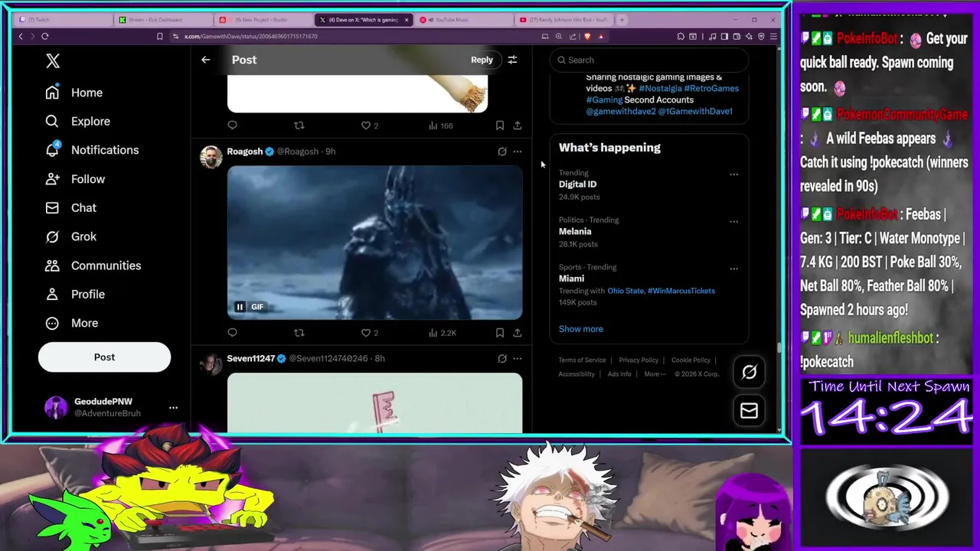View analytics showing 166 views
The image size is (980, 551).
[x=441, y=126]
